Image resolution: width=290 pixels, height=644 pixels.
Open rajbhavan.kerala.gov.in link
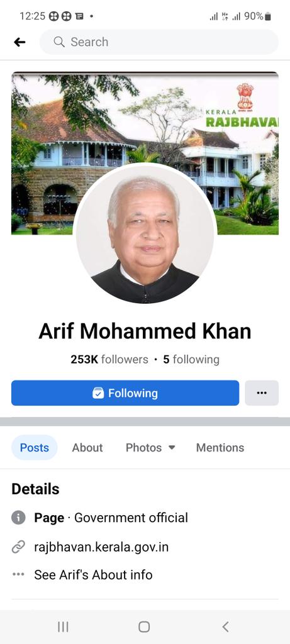point(101,547)
